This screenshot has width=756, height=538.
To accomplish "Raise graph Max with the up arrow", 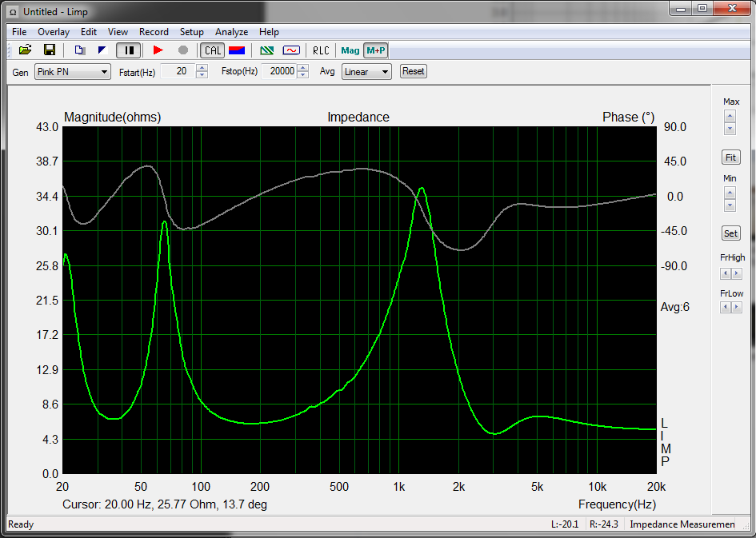I will (730, 117).
